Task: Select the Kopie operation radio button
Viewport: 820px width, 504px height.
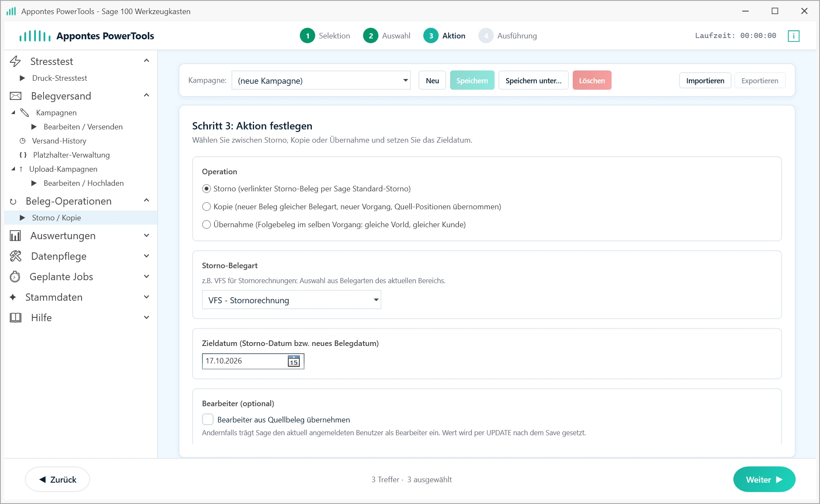Action: (x=206, y=207)
